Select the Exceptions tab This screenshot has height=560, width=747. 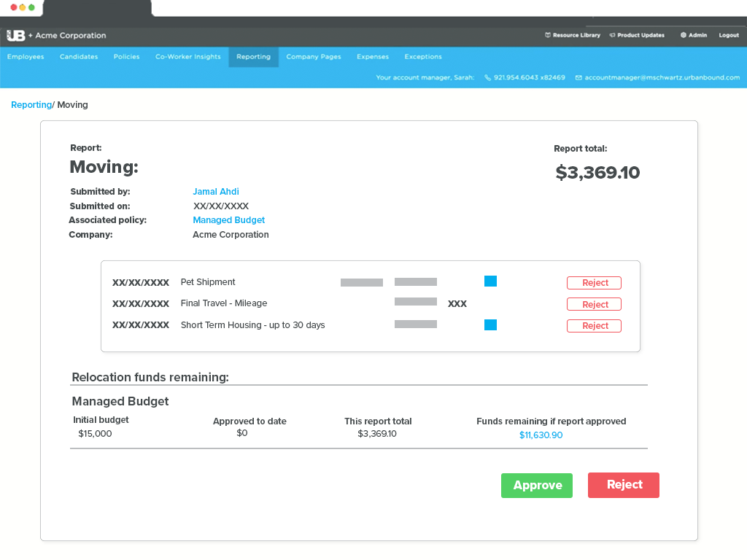click(423, 57)
